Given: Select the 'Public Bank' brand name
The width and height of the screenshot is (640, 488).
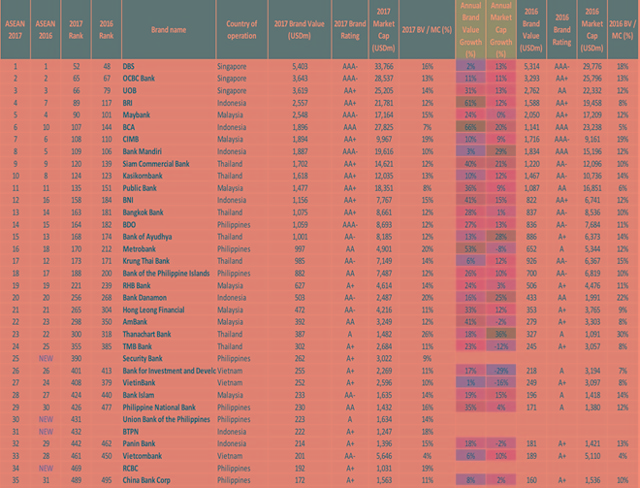Looking at the screenshot, I should (x=140, y=188).
